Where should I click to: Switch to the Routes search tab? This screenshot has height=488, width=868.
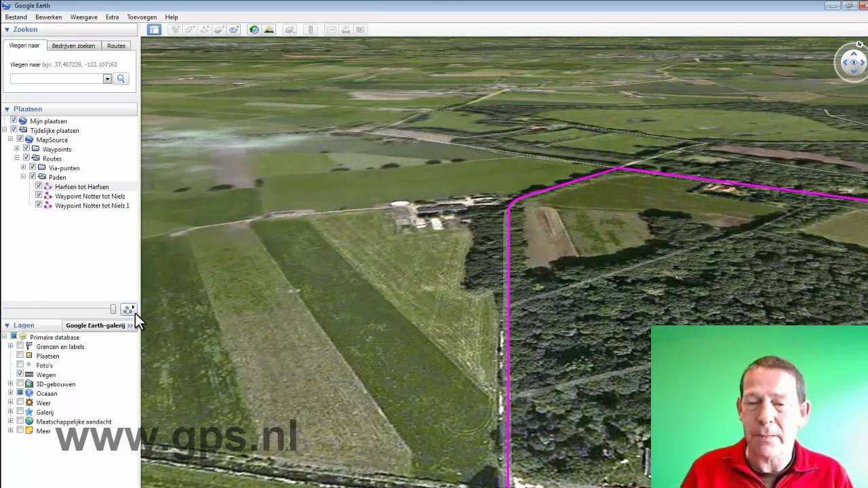click(116, 46)
